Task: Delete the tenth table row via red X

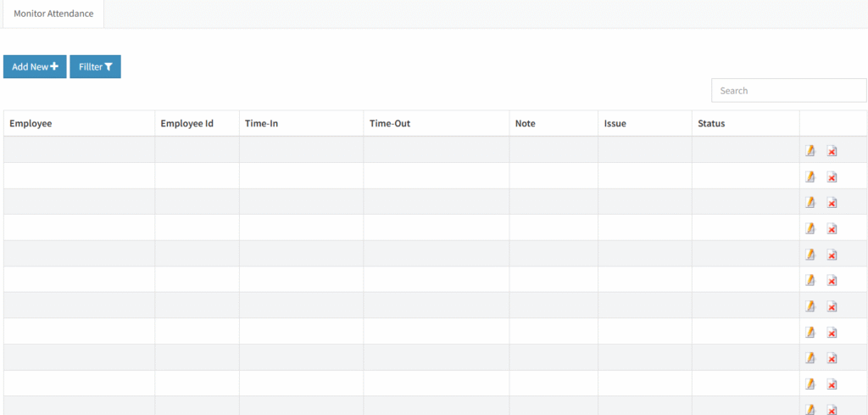Action: (832, 384)
